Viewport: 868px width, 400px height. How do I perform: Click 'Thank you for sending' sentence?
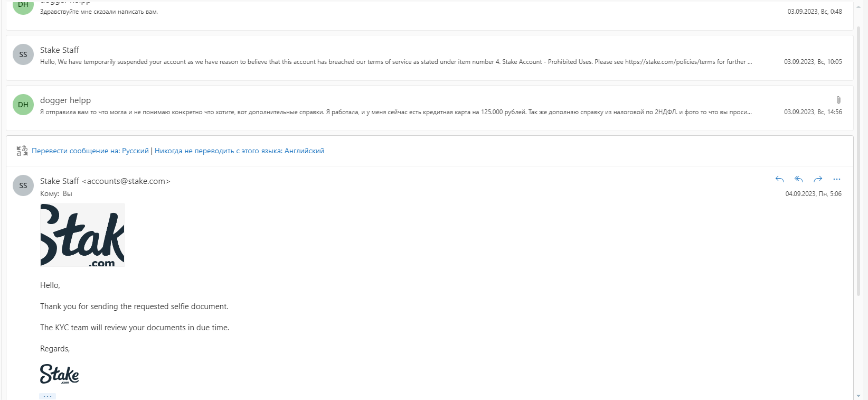pos(134,306)
